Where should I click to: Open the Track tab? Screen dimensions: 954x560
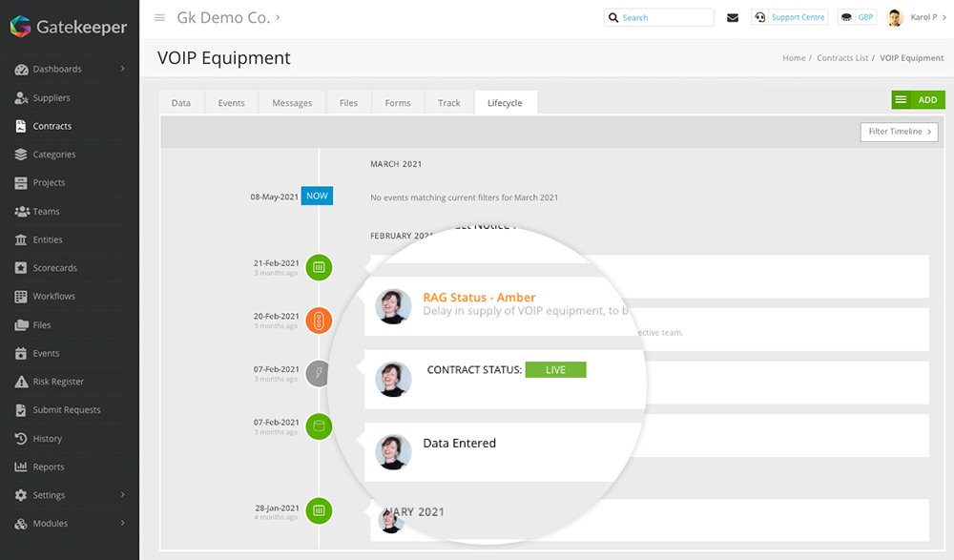pos(448,102)
